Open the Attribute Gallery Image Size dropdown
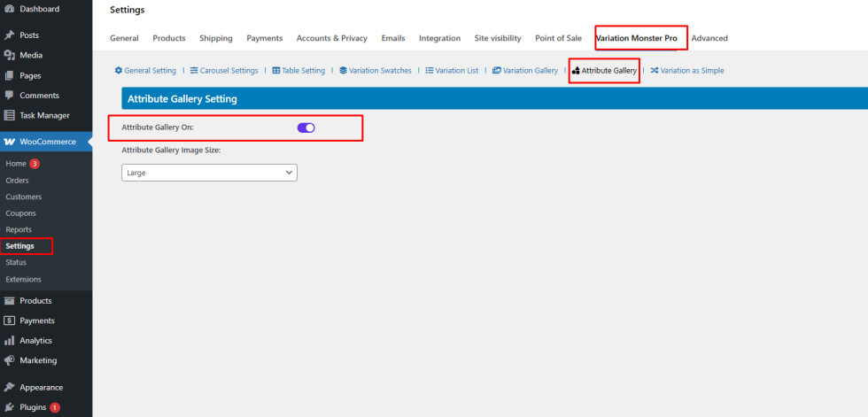Viewport: 868px width, 417px height. pos(209,173)
